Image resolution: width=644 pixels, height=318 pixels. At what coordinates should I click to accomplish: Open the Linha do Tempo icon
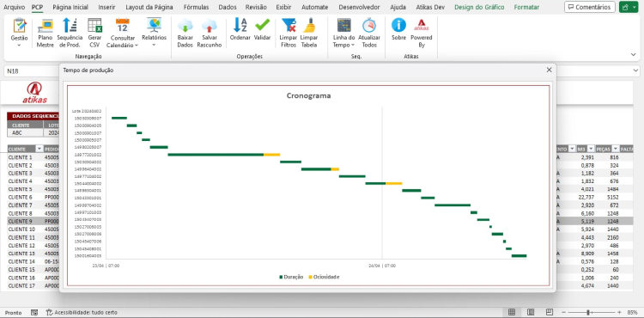[343, 26]
